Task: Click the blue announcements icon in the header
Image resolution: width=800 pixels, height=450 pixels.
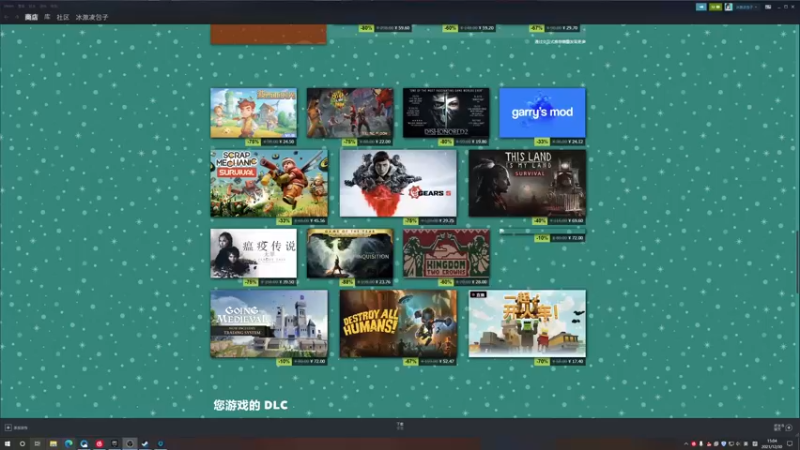Action: pyautogui.click(x=701, y=7)
